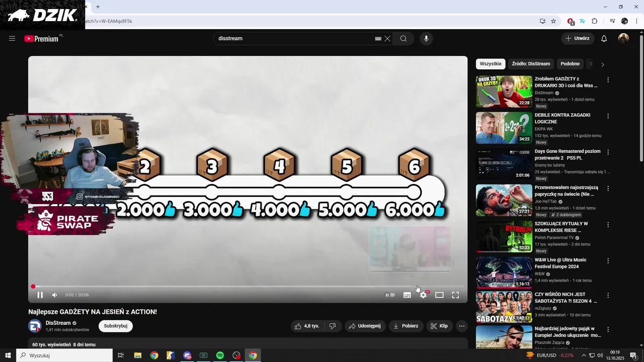The image size is (644, 362).
Task: Open Chrome three-dot menu
Action: pos(636,21)
